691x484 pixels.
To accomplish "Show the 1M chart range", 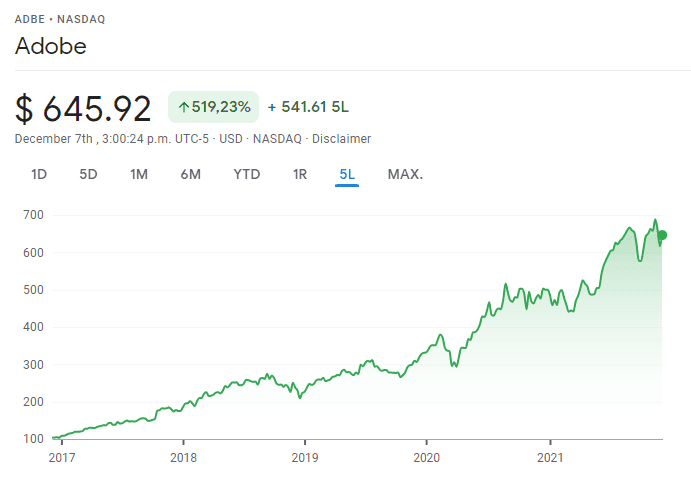I will tap(139, 174).
